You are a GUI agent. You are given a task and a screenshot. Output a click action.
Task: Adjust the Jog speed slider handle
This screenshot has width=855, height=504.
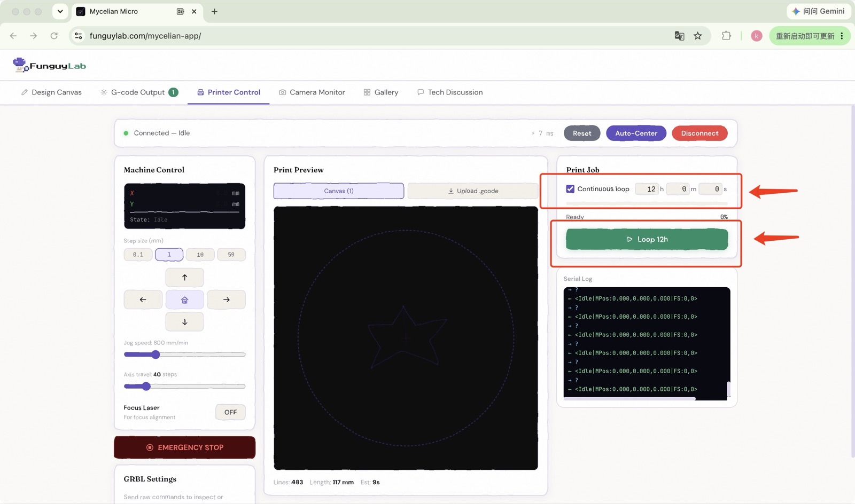(156, 355)
